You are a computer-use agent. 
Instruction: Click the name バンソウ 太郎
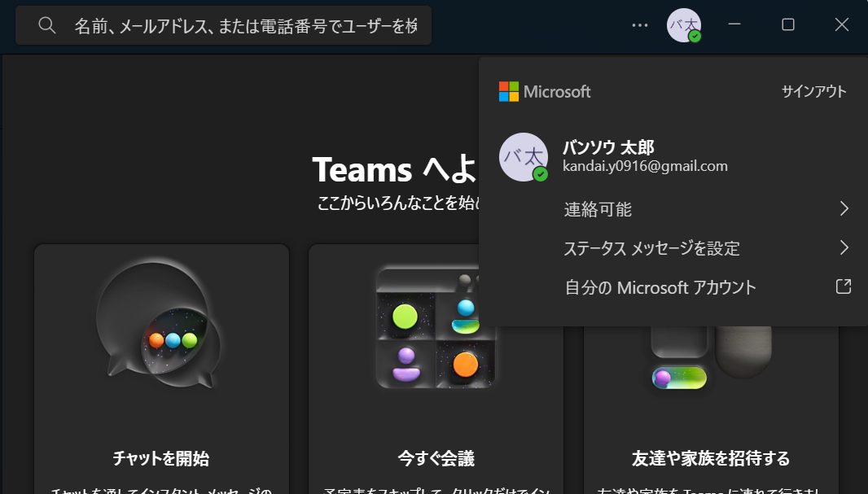pyautogui.click(x=609, y=147)
